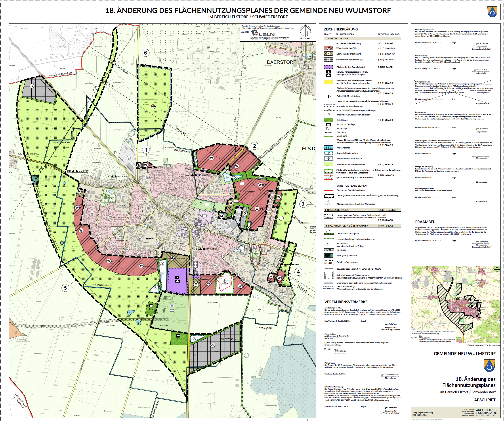Click the www.archi-stadt.de link text
The height and width of the screenshot is (421, 504).
tap(468, 415)
